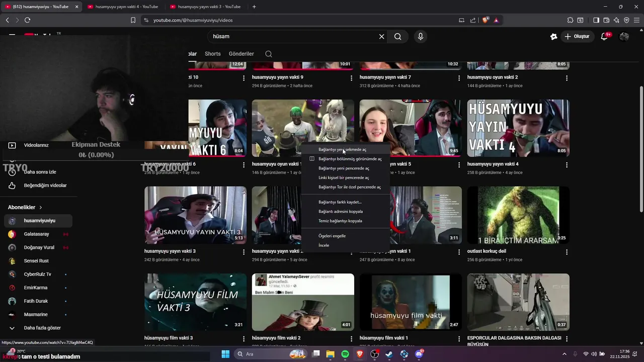Image resolution: width=644 pixels, height=362 pixels.
Task: Open CyberRulz Tv subscription channel
Action: [x=38, y=275]
